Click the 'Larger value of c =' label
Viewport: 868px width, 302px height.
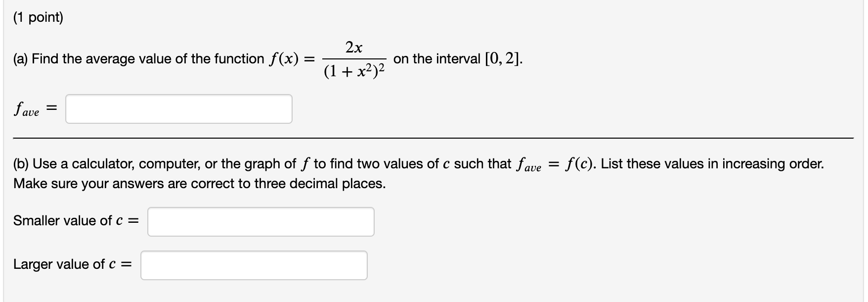coord(72,264)
